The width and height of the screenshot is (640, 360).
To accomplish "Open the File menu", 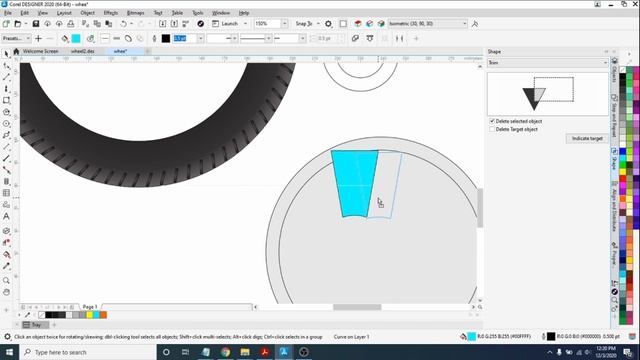I will [x=8, y=13].
